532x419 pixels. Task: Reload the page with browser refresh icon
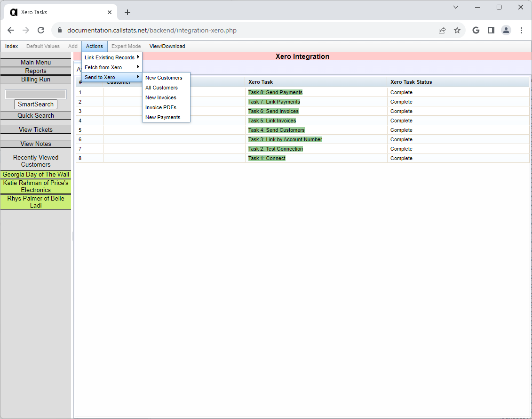[x=41, y=30]
